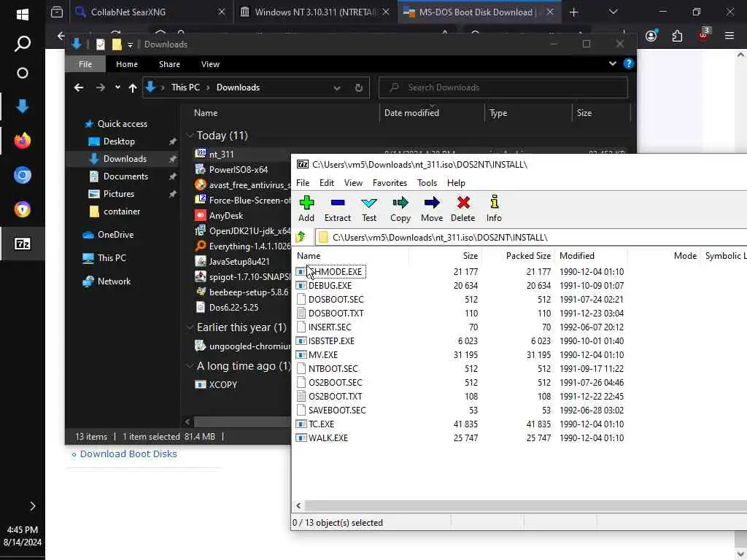Open Explorer View ribbon tab
Image resolution: width=747 pixels, height=560 pixels.
tap(210, 64)
